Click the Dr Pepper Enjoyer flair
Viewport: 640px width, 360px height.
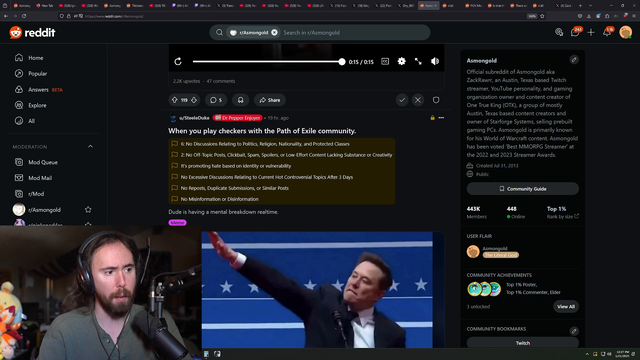tap(238, 118)
